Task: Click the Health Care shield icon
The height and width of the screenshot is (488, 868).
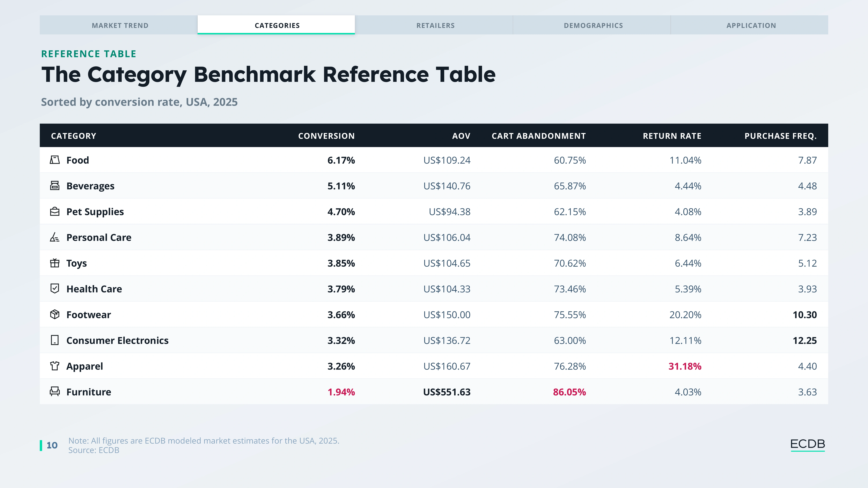Action: 55,289
